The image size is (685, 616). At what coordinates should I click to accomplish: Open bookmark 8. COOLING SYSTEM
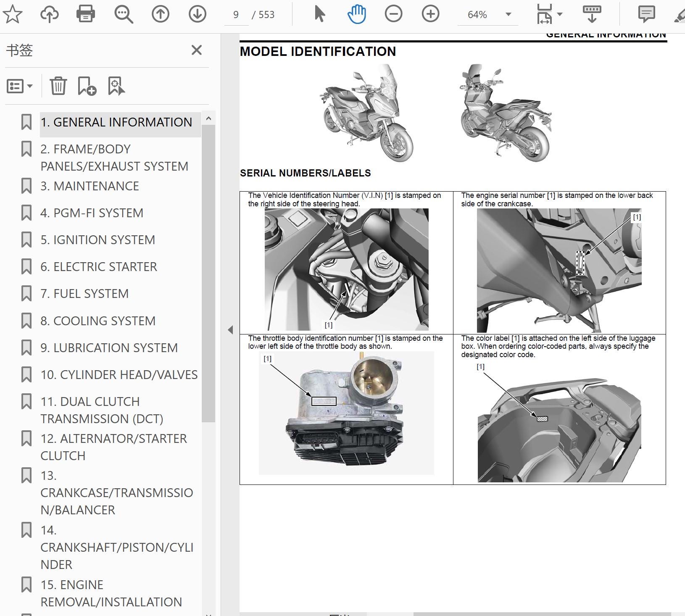coord(98,321)
